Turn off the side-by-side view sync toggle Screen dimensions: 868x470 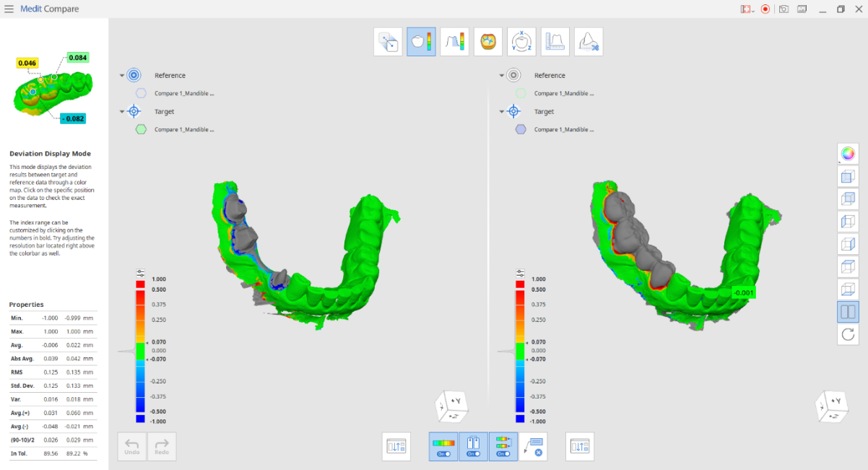pos(473,447)
